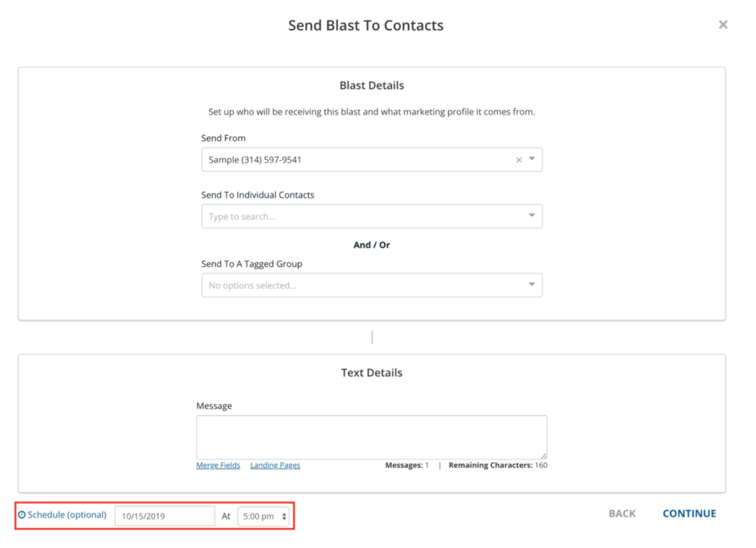Open the Tagged Group options list

point(372,285)
